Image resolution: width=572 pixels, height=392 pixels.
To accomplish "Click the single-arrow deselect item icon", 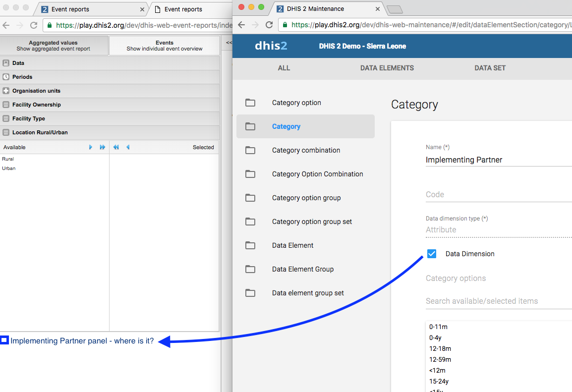I will pos(128,147).
